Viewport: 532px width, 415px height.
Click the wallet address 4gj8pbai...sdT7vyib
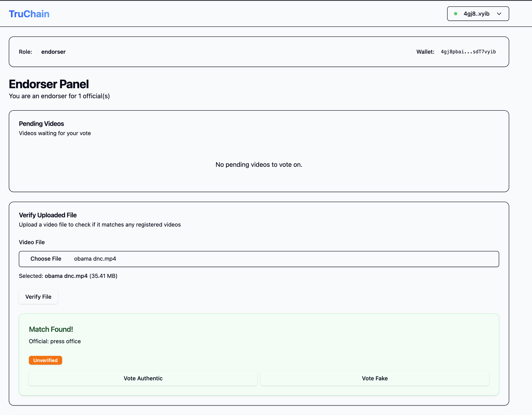click(468, 52)
